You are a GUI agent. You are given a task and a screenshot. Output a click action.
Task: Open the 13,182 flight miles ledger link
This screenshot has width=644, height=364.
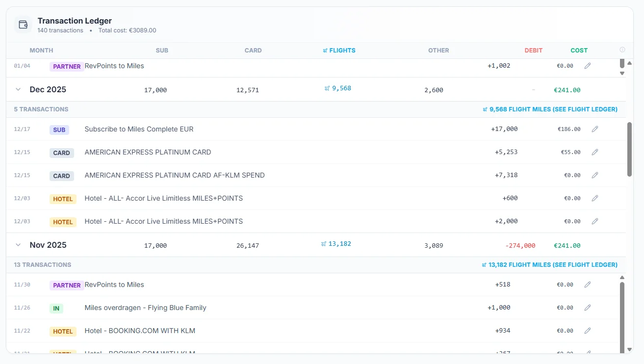pyautogui.click(x=550, y=265)
